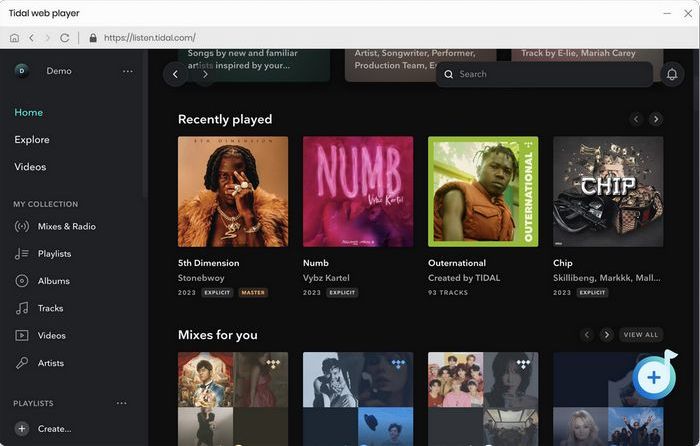Click the Outernational title link

[457, 263]
